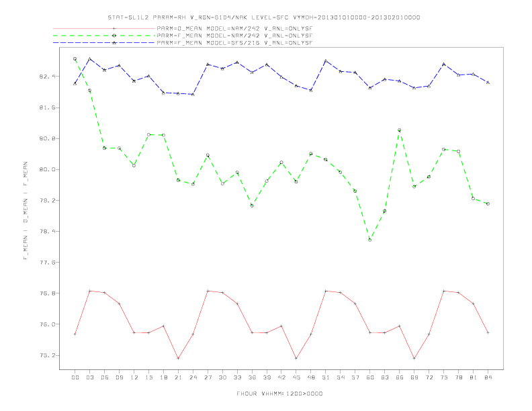Click the y-axis tick label 76.0

(47, 324)
